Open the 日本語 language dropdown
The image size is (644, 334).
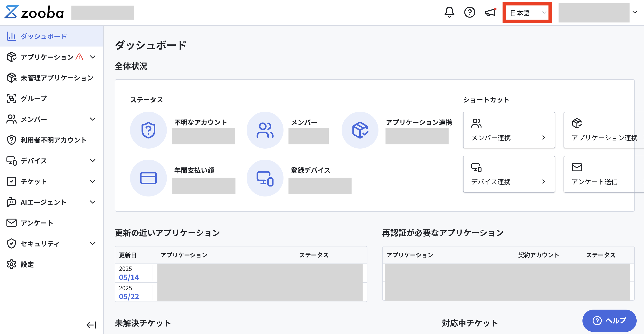click(527, 13)
